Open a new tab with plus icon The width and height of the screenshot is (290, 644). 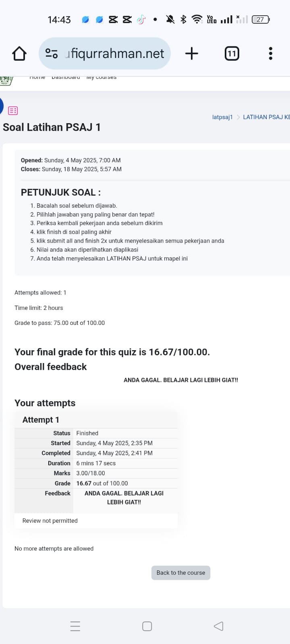[192, 54]
